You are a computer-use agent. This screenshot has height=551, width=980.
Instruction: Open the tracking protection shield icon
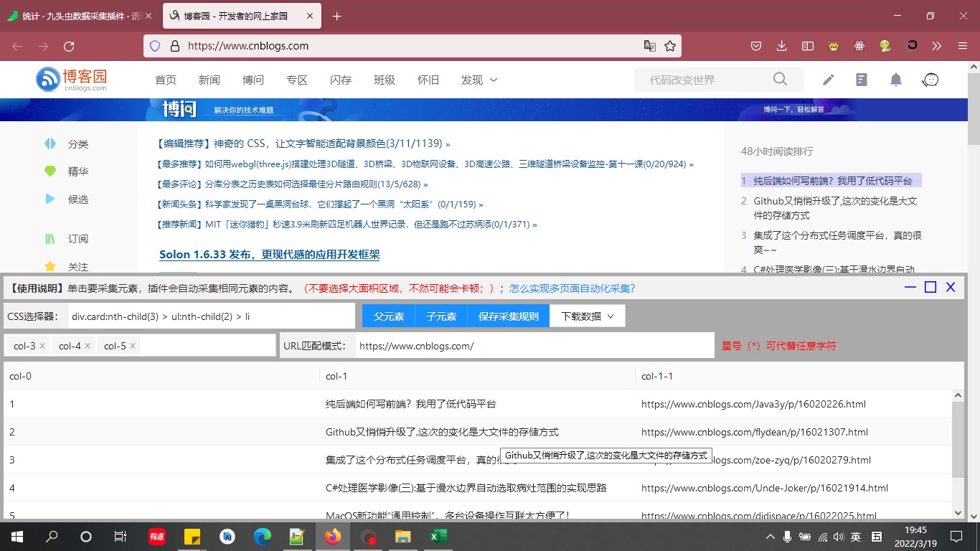[x=155, y=46]
